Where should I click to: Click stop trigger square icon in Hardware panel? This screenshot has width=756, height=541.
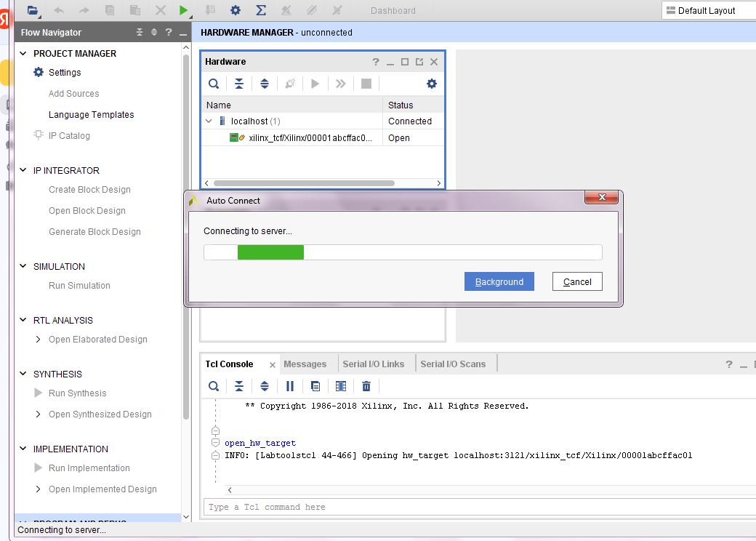[366, 84]
